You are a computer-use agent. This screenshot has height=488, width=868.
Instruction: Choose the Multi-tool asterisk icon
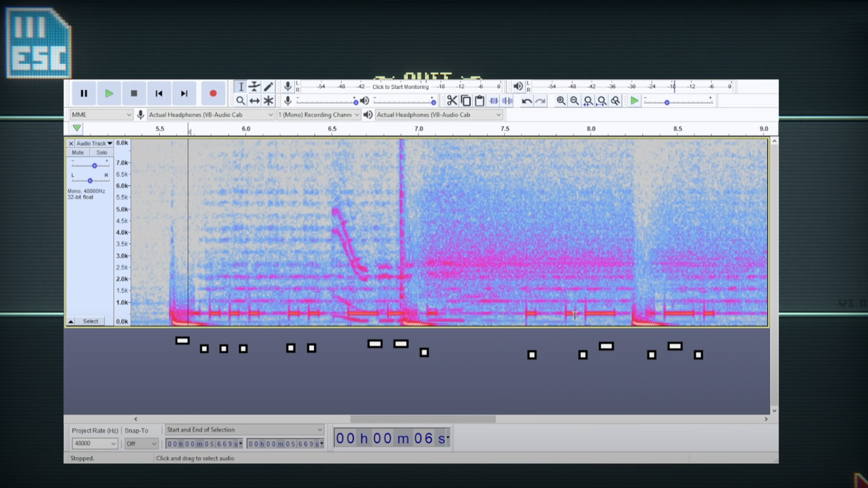click(x=269, y=101)
